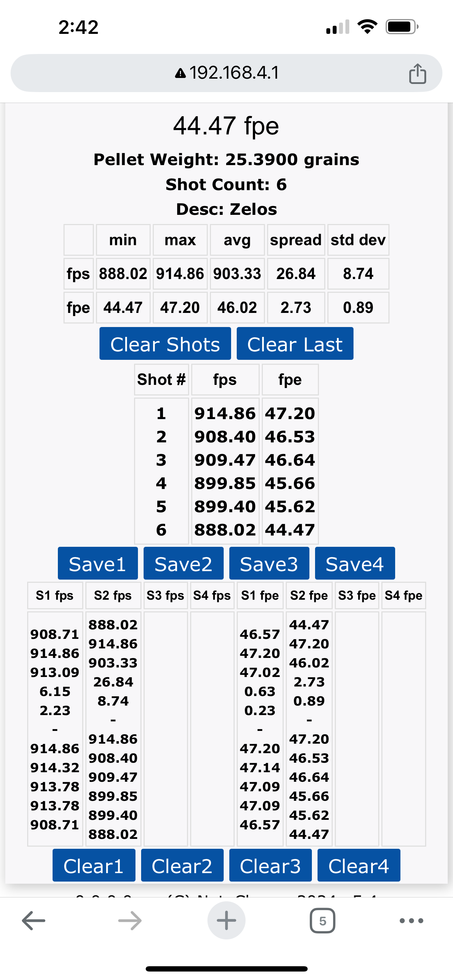Image resolution: width=453 pixels, height=980 pixels.
Task: Save shots to slot with Save1
Action: pyautogui.click(x=98, y=563)
